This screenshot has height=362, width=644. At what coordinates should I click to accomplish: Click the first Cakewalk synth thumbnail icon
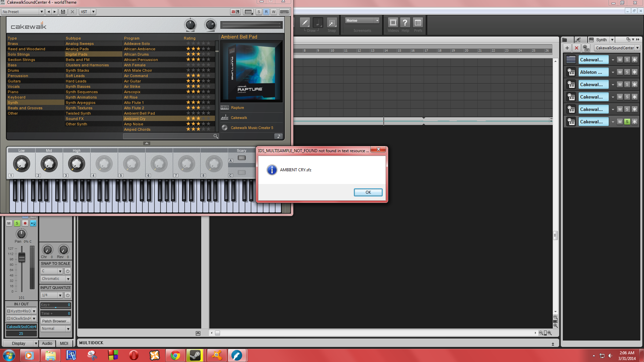[x=571, y=60]
